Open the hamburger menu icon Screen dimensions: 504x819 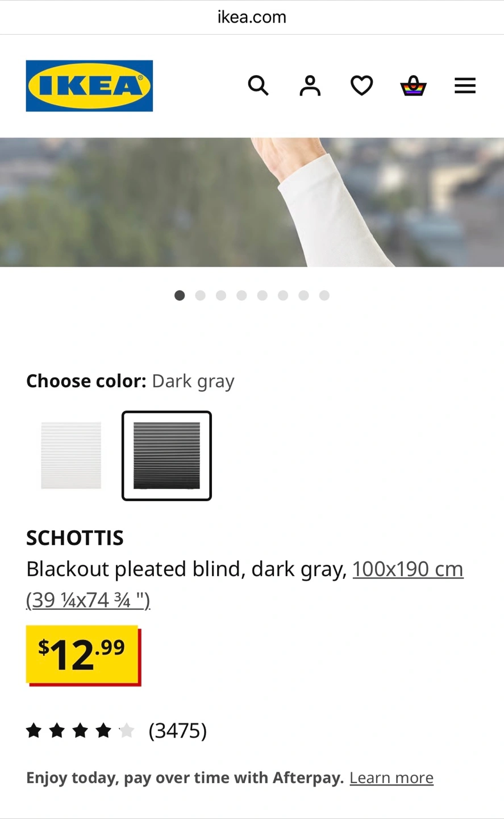[465, 86]
